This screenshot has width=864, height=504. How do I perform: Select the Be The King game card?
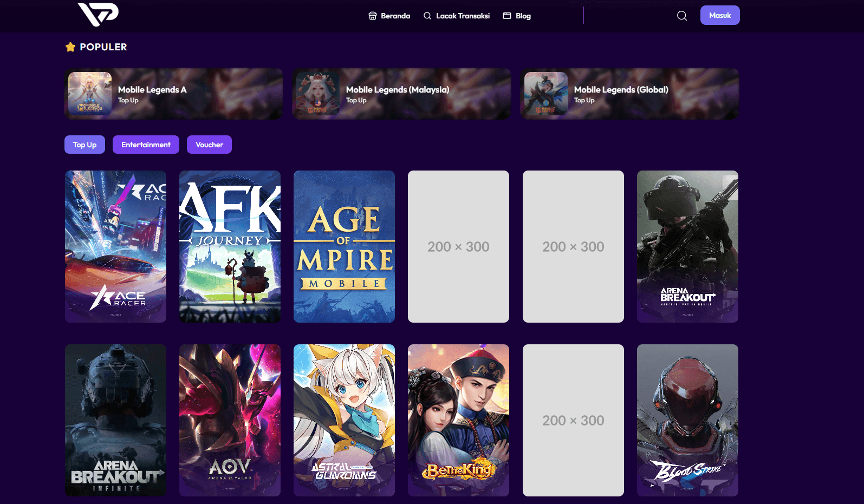pos(458,420)
